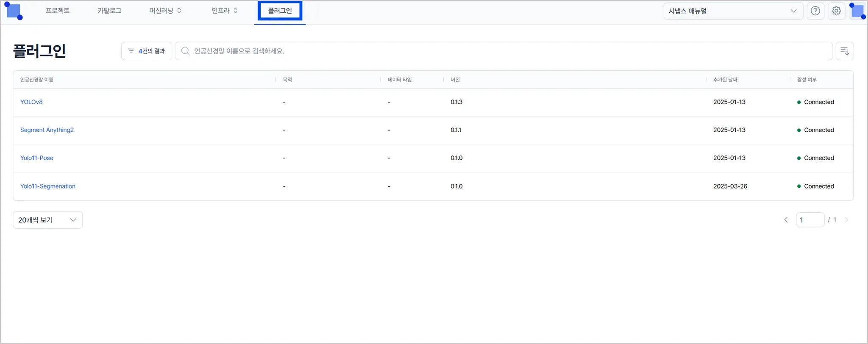Open the help question mark icon
The image size is (868, 344).
[x=815, y=11]
